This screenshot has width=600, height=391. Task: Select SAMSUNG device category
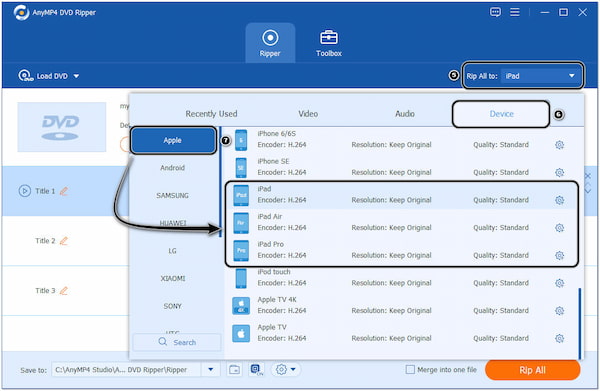(173, 196)
